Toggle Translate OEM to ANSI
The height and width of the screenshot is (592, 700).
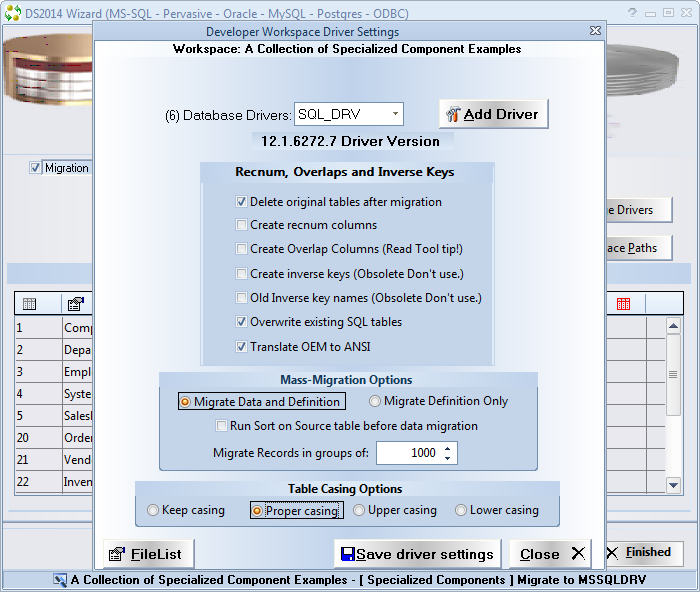click(241, 347)
